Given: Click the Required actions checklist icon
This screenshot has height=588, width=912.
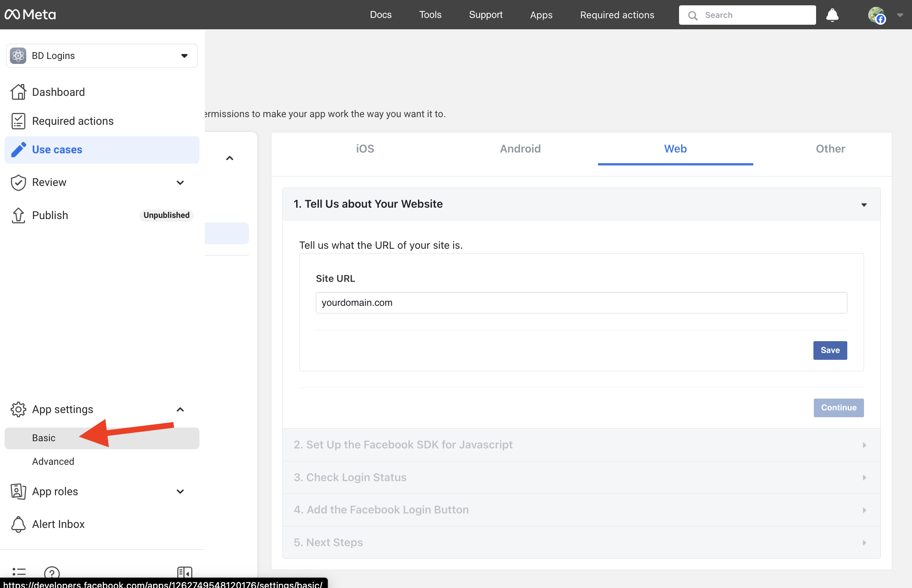Looking at the screenshot, I should pyautogui.click(x=18, y=121).
